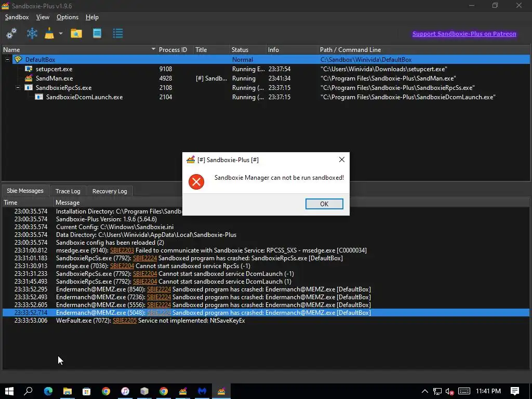Open the notification center icon

point(515,391)
